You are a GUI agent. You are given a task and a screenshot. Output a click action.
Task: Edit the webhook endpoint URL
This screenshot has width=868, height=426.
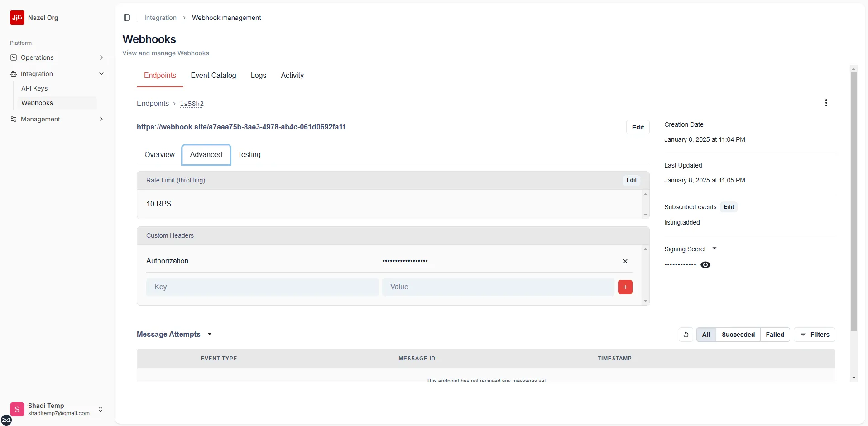[x=638, y=127]
